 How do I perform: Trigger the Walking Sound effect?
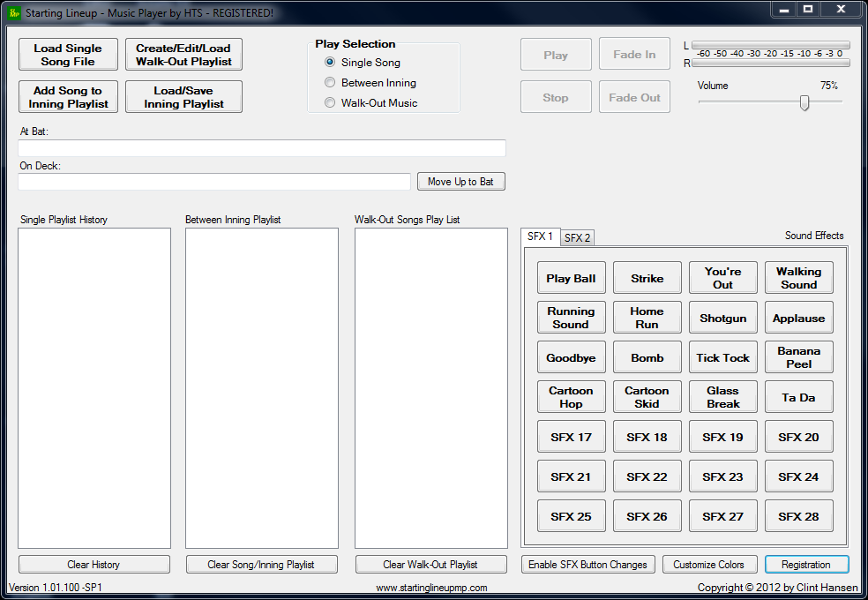coord(799,278)
